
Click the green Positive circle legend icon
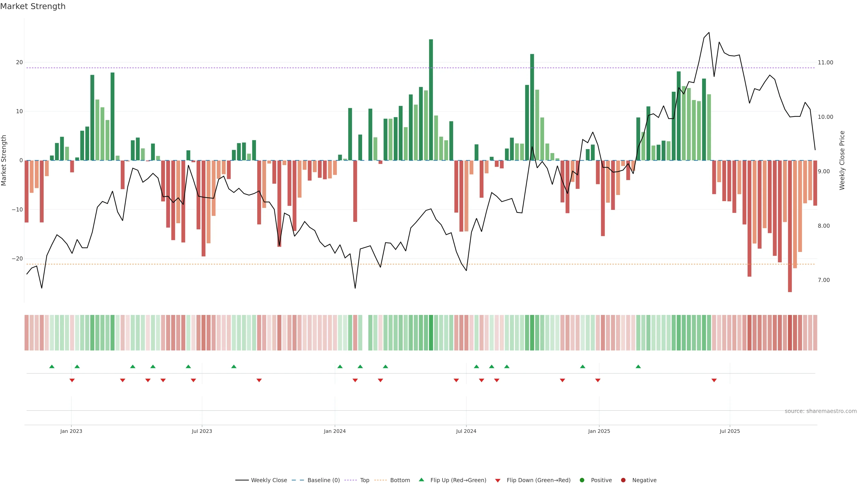582,480
